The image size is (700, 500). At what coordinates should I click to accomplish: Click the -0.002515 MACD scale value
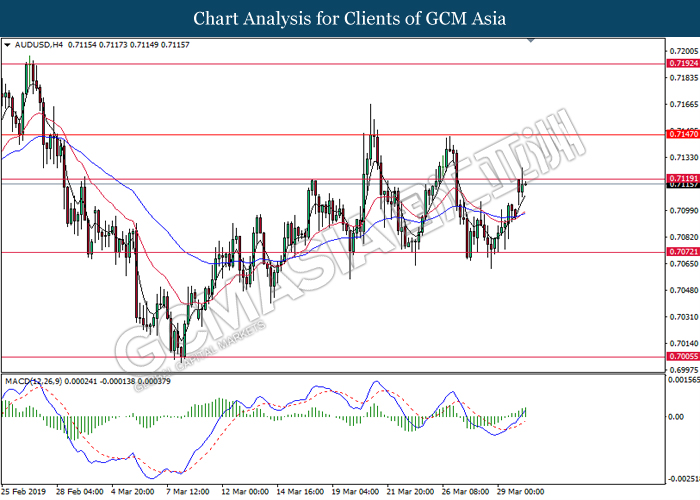click(x=682, y=478)
